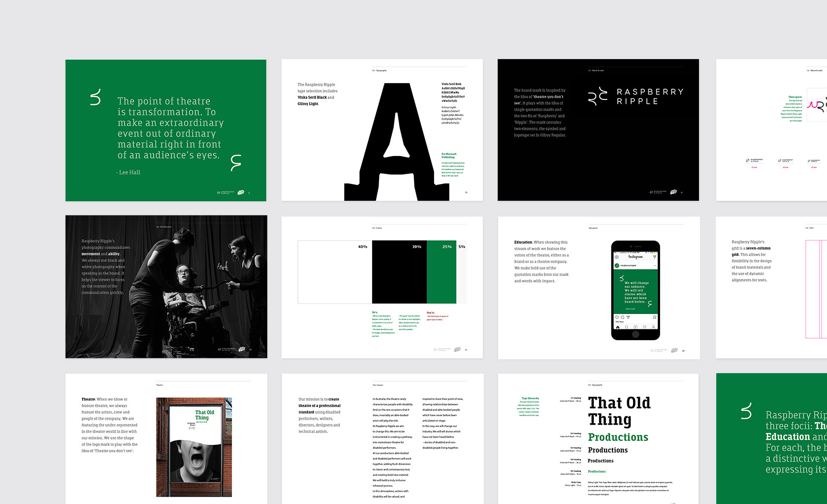Click the phone home button

tap(635, 334)
